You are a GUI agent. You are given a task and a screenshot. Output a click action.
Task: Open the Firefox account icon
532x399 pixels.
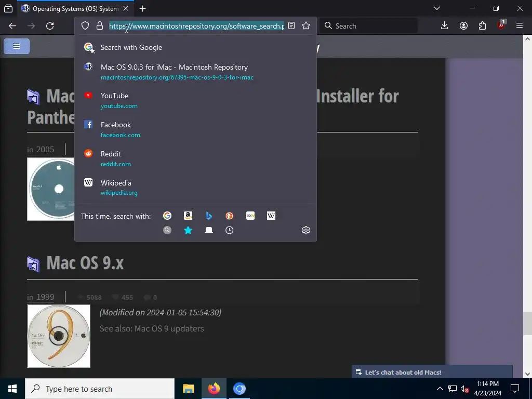(x=463, y=26)
